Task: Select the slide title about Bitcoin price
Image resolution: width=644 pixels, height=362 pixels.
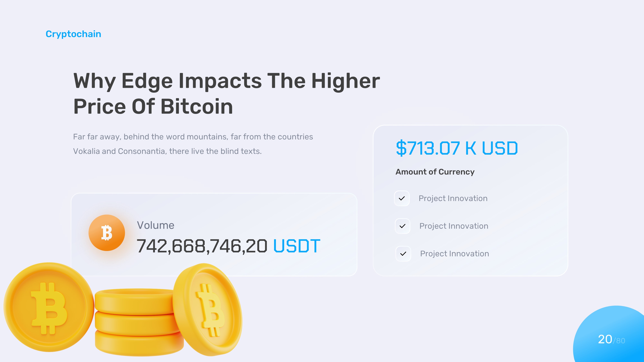Action: click(x=227, y=93)
